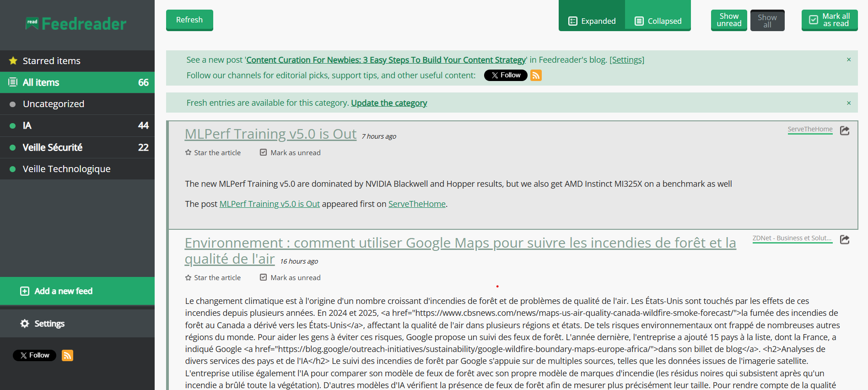This screenshot has width=868, height=390.
Task: Switch to Collapsed view
Action: click(x=658, y=21)
